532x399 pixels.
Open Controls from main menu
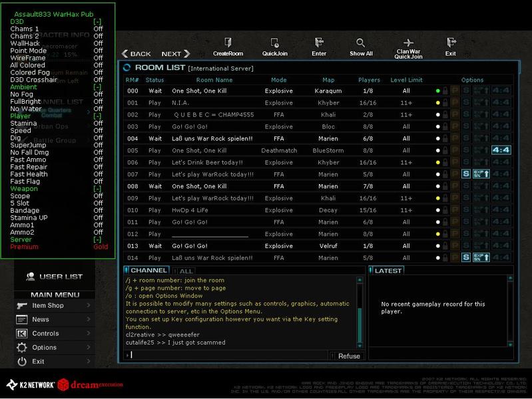click(x=55, y=334)
